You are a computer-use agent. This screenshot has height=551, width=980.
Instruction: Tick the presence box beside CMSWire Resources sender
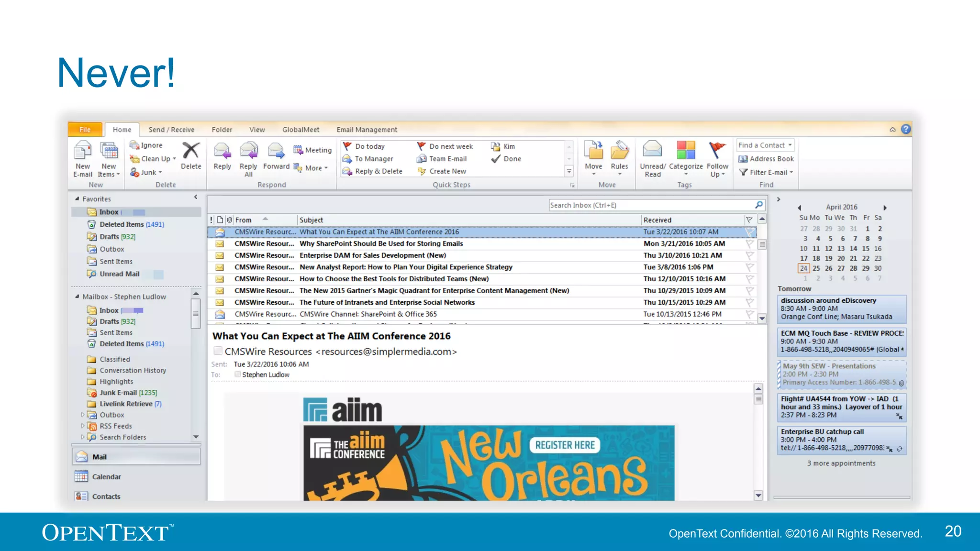[218, 351]
